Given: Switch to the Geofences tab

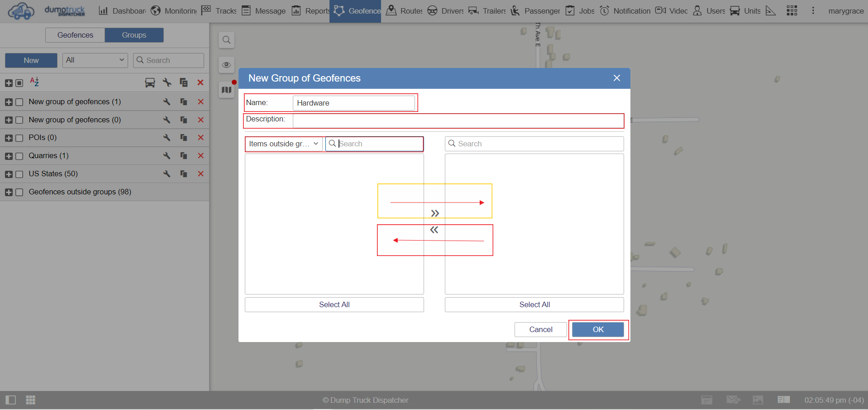Looking at the screenshot, I should click(x=75, y=35).
